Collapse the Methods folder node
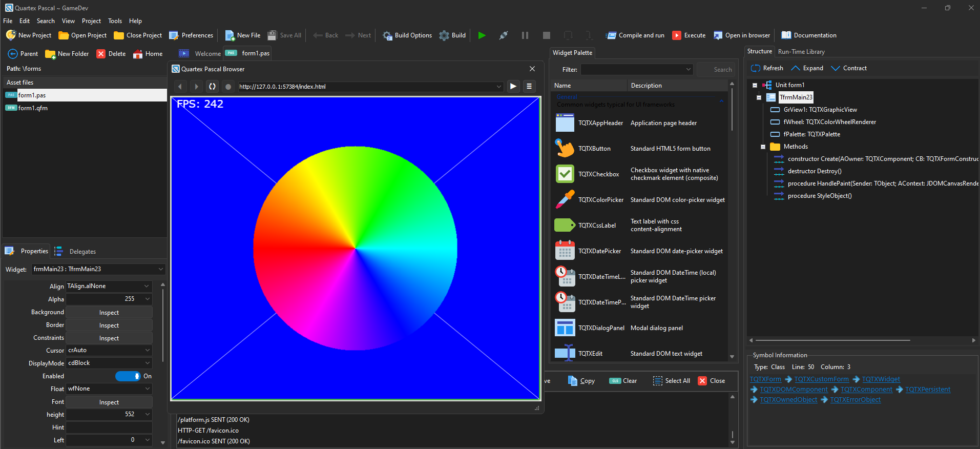 point(763,147)
